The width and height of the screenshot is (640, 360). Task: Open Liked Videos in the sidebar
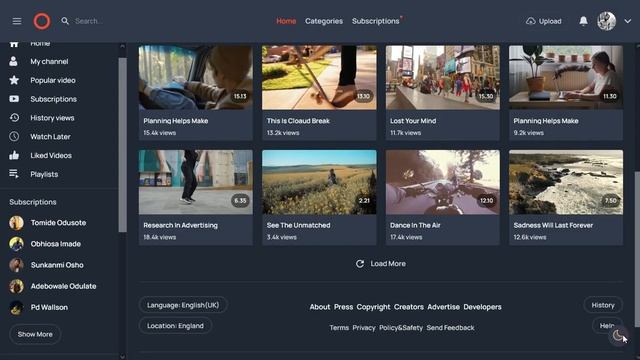pos(51,155)
